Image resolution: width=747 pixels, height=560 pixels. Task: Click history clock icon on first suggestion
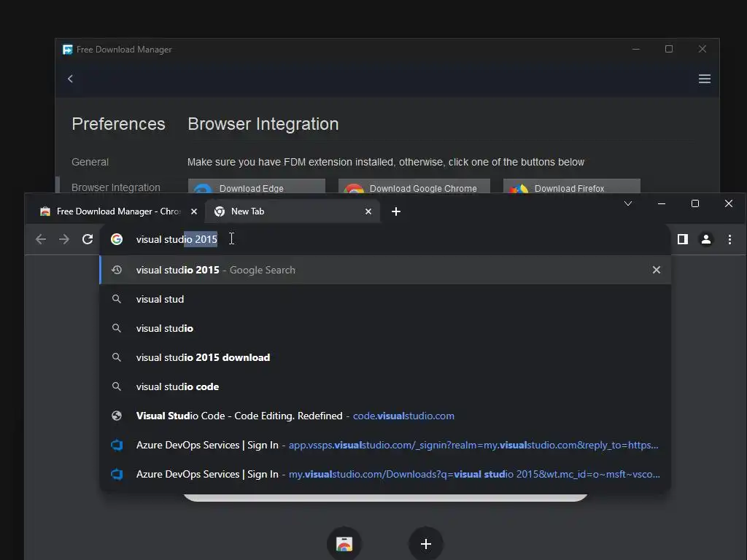[x=117, y=270]
